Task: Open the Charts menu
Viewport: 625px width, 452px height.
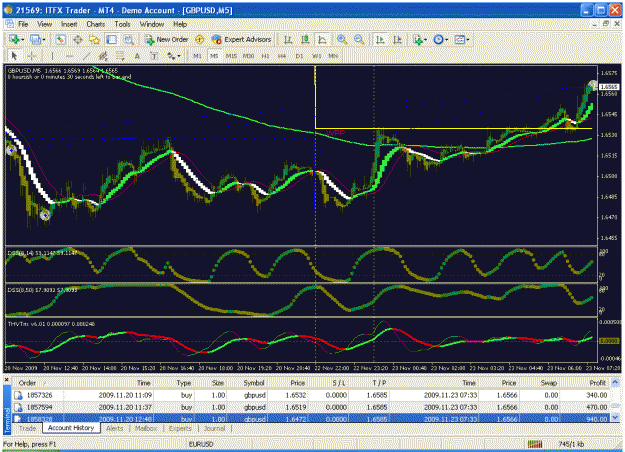Action: [96, 24]
